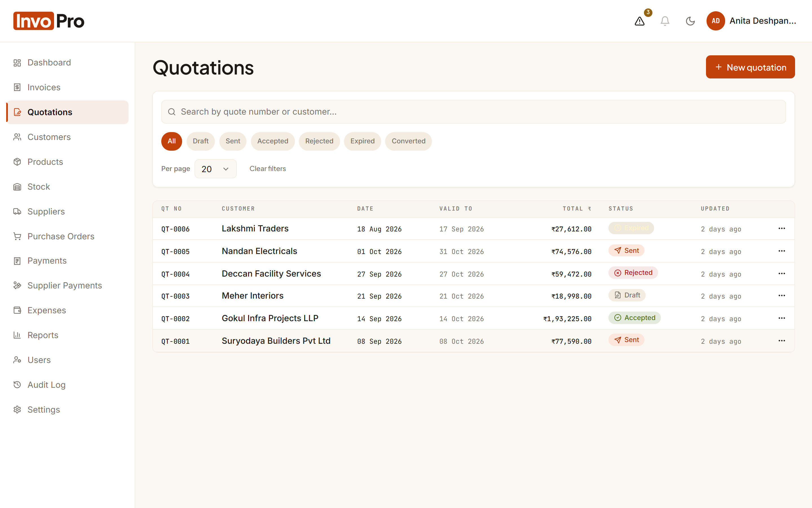Screen dimensions: 812x508
Task: Filter quotations by the Accepted chip
Action: [x=273, y=141]
